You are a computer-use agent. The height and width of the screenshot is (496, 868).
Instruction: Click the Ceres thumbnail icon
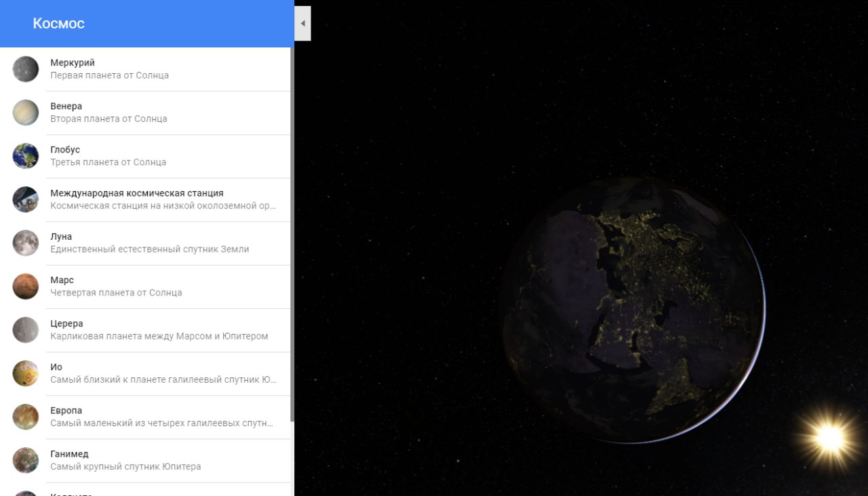pyautogui.click(x=26, y=329)
